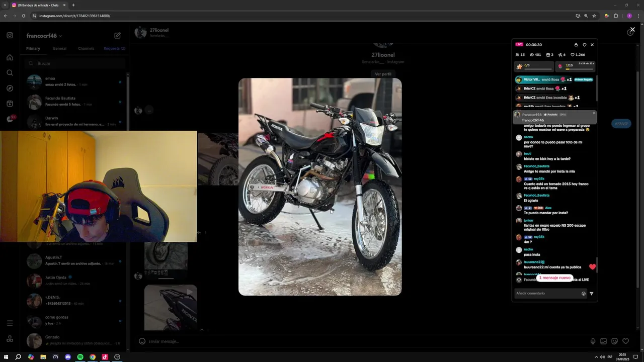Open the come gordas conversation
This screenshot has height=362, width=644.
(x=75, y=320)
